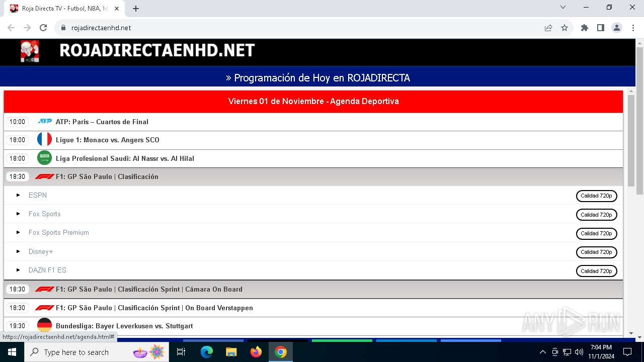Click the ATP logo in Paris row
This screenshot has height=362, width=644.
tap(45, 121)
